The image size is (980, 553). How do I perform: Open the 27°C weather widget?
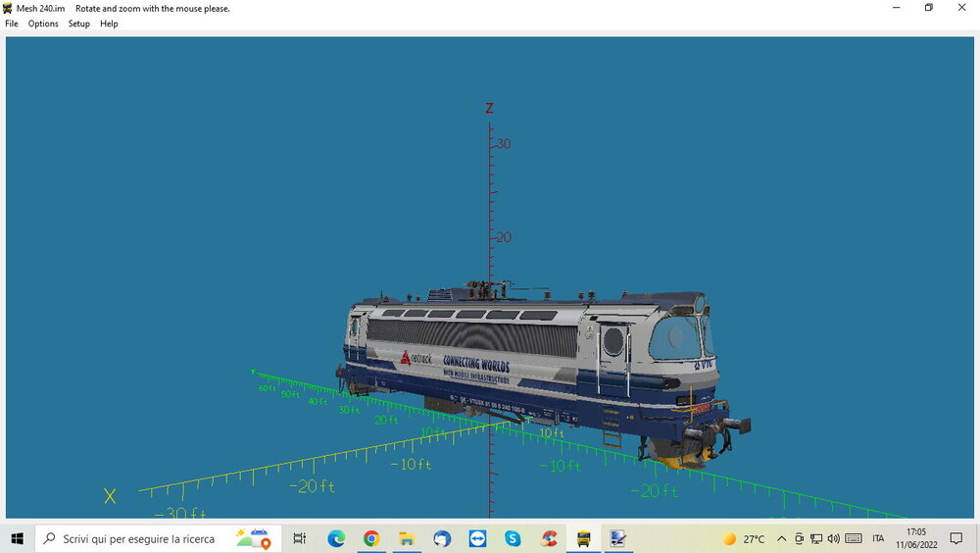pos(744,538)
